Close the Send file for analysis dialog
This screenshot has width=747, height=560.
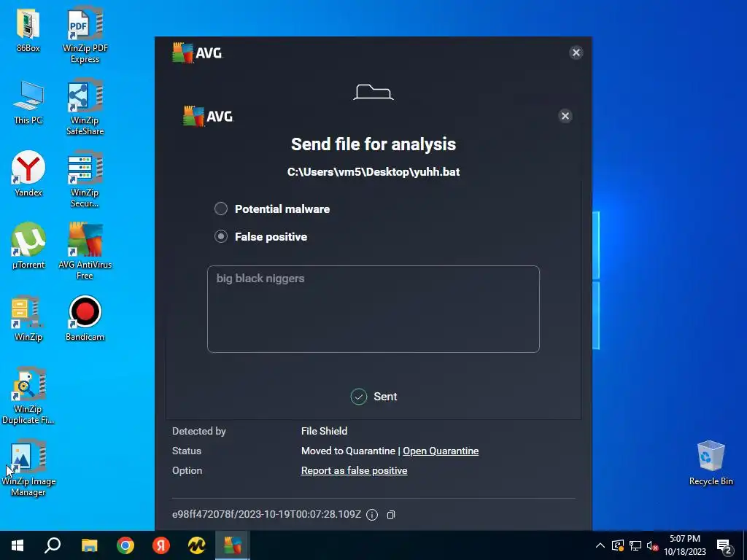tap(565, 116)
